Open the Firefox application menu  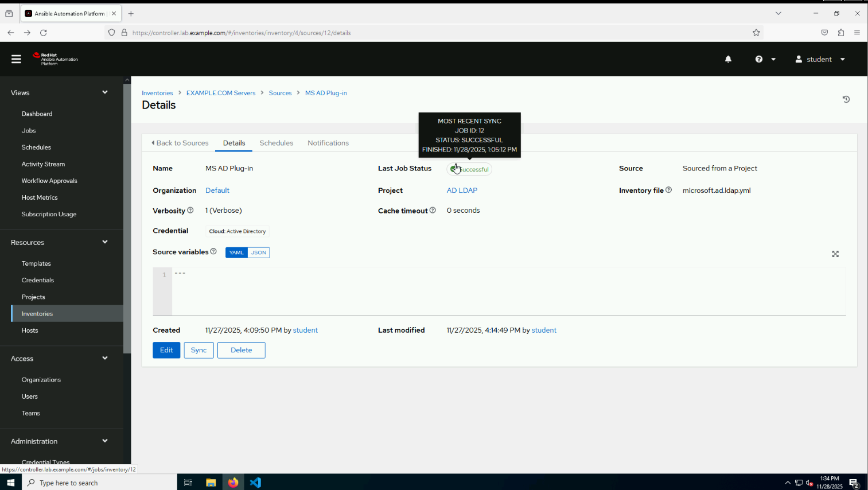click(x=857, y=33)
